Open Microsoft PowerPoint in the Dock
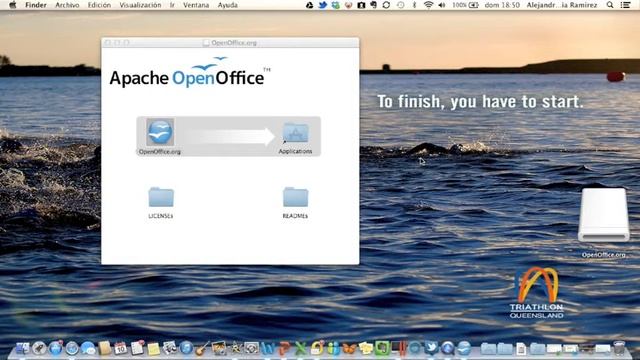 284,348
